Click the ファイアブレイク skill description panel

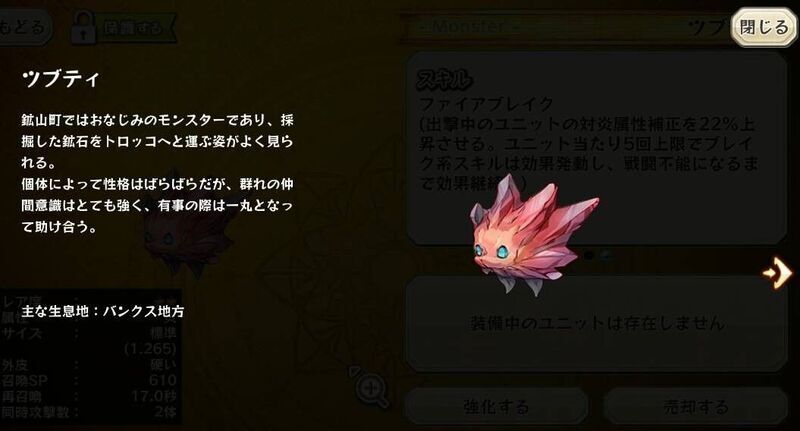click(x=596, y=148)
